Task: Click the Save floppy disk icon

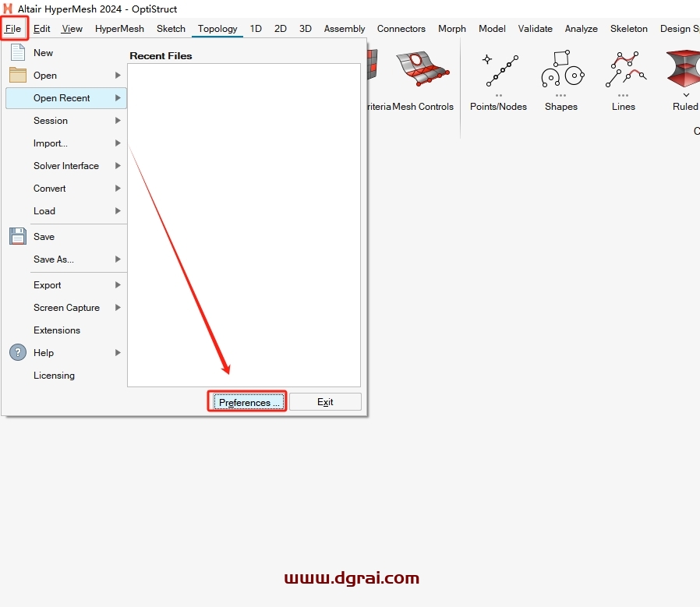Action: 18,237
